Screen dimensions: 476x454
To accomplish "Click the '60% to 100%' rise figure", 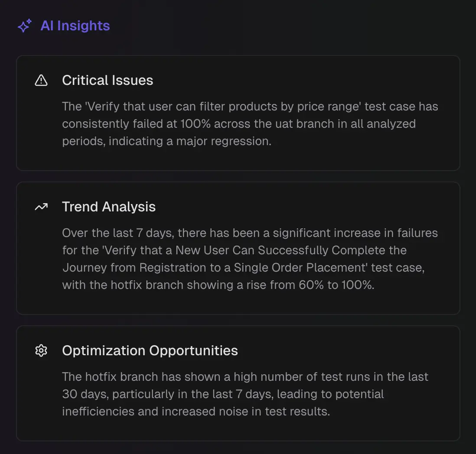I will coord(336,285).
